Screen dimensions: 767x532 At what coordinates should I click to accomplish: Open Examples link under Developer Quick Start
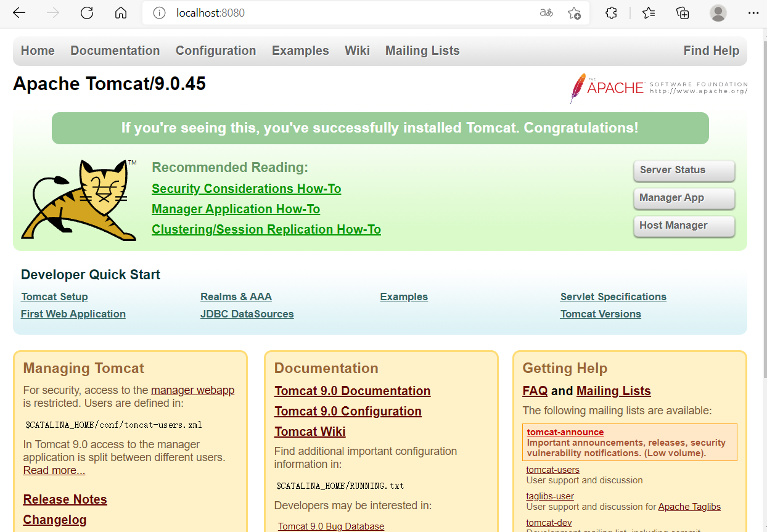tap(404, 297)
